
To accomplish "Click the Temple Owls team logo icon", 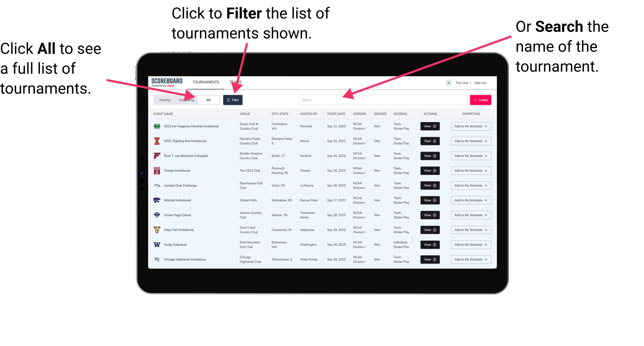I will tap(156, 171).
